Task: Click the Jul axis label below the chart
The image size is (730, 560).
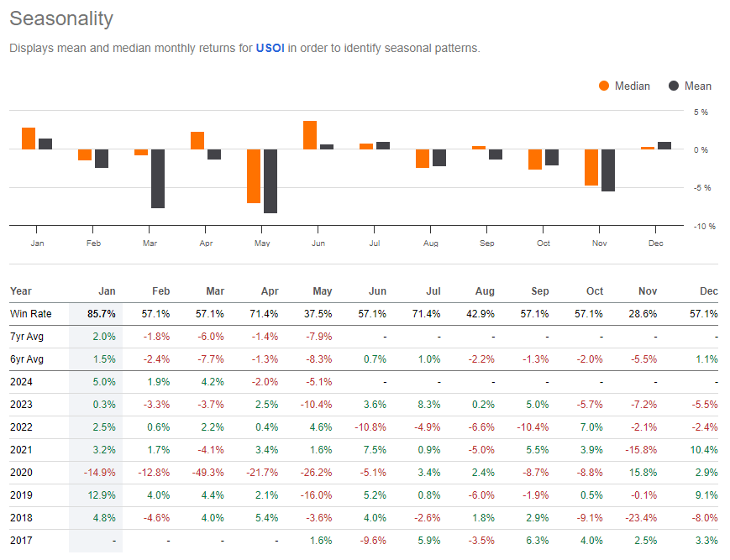Action: click(x=375, y=243)
